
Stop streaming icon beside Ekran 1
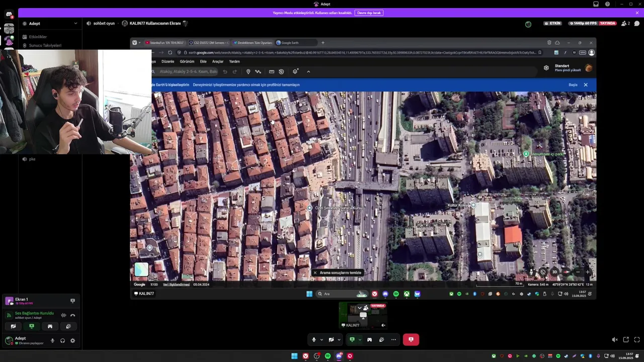pyautogui.click(x=72, y=301)
